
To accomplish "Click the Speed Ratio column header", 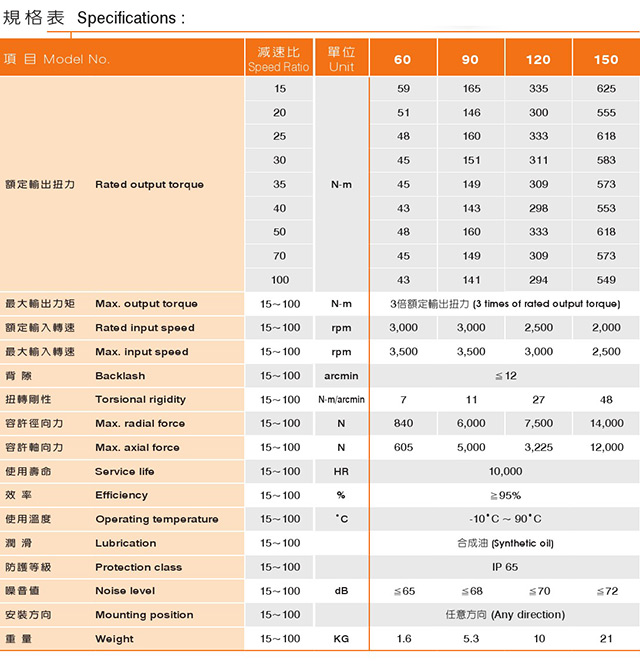I will 279,58.
